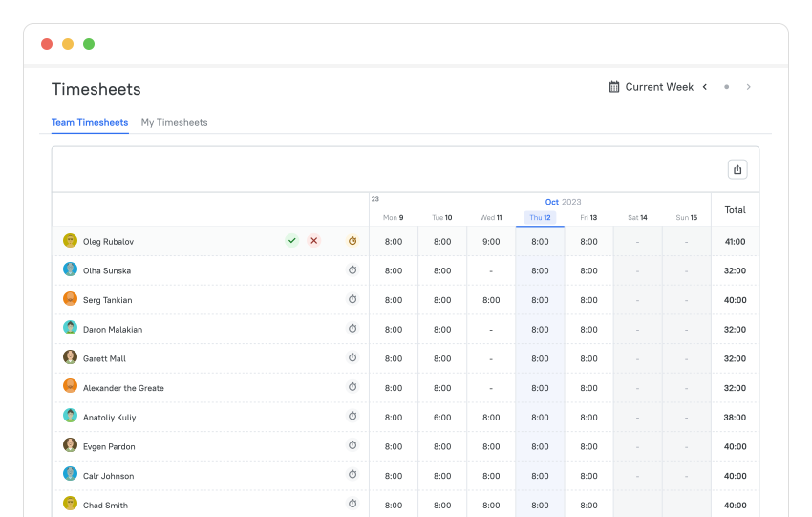Image resolution: width=812 pixels, height=517 pixels.
Task: Open timer icon in Serg Tankian row
Action: pyautogui.click(x=353, y=299)
